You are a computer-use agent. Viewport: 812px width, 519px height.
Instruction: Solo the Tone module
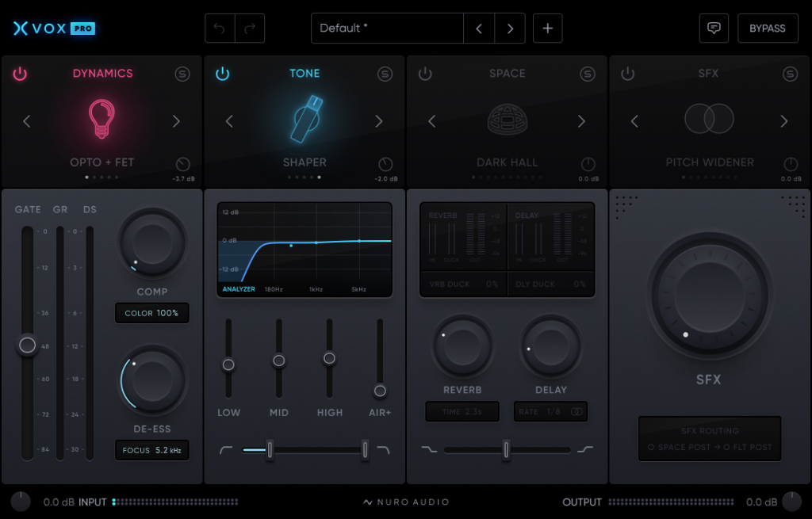pos(385,74)
